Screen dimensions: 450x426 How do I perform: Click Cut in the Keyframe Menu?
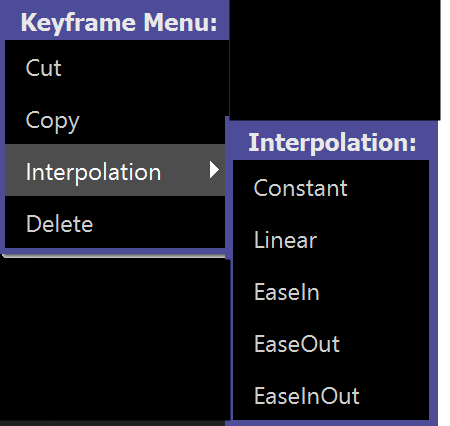pos(115,66)
